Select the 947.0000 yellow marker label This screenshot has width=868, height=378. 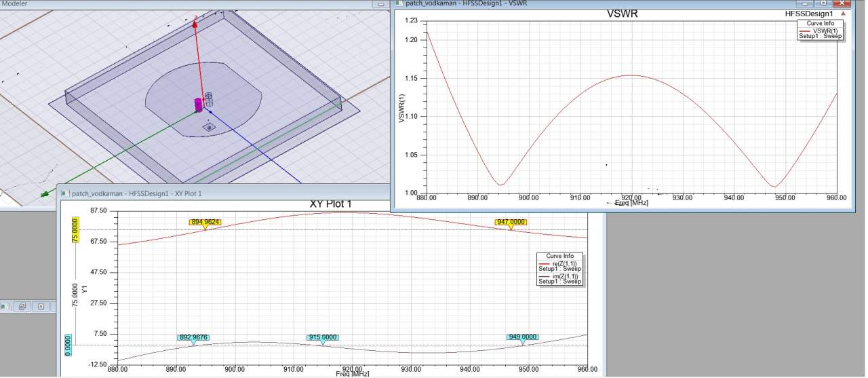point(511,222)
